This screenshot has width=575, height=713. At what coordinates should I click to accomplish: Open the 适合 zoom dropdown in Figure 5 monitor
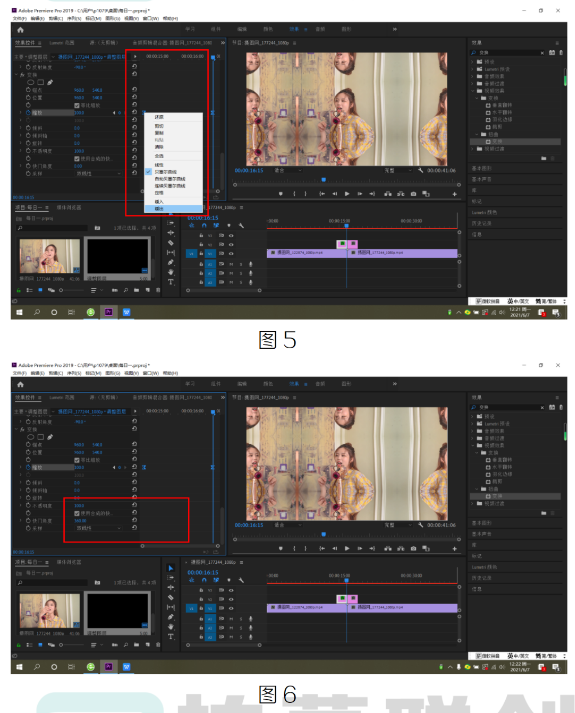pos(288,171)
